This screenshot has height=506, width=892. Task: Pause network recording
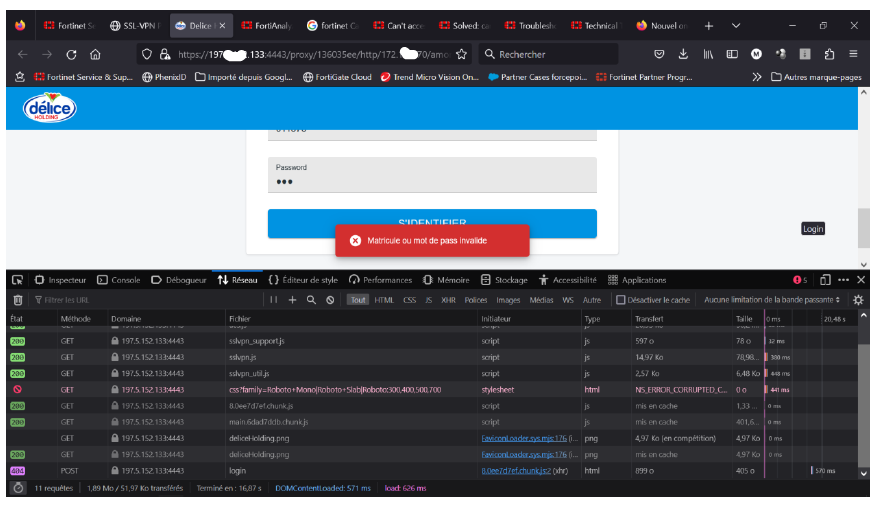(x=274, y=300)
